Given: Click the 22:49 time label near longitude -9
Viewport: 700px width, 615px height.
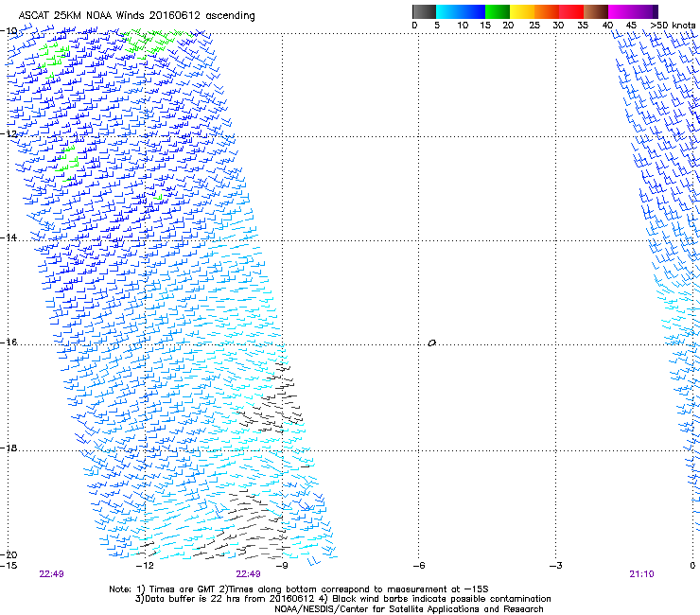Looking at the screenshot, I should (248, 574).
